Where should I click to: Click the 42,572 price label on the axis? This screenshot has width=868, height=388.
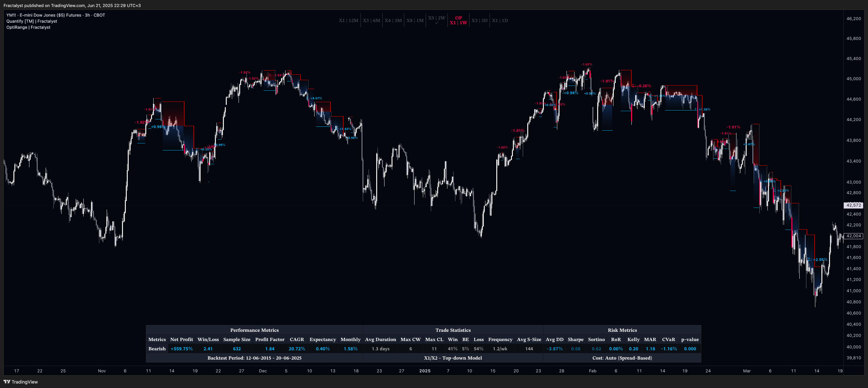[854, 205]
